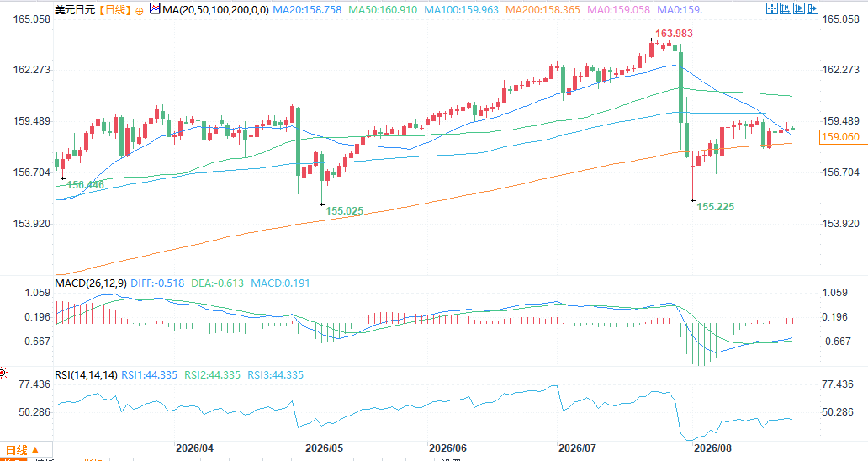Click the MACD left axis value -0.667
Viewport: 868px width, 461px height.
coord(35,342)
